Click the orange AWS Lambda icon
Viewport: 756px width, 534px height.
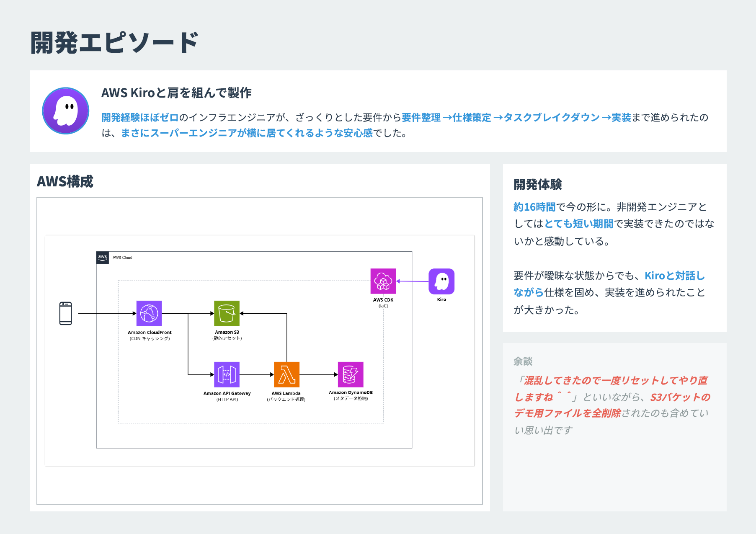tap(286, 374)
